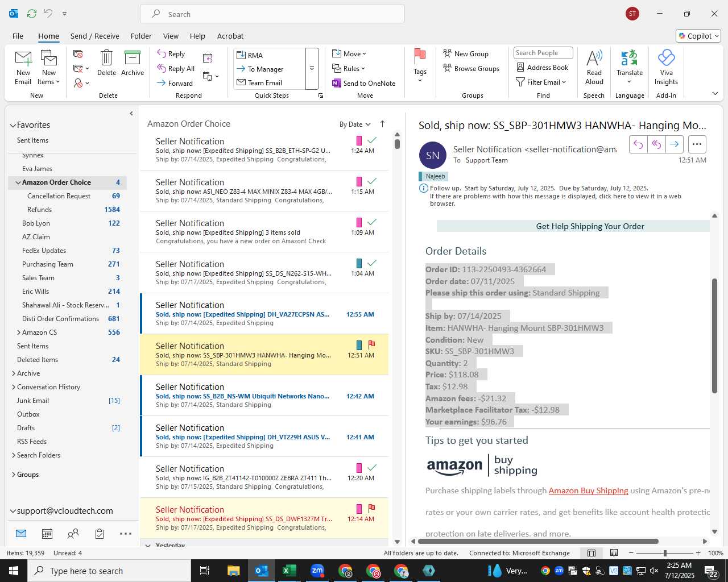Image resolution: width=728 pixels, height=582 pixels.
Task: Open the Address Book
Action: click(543, 67)
